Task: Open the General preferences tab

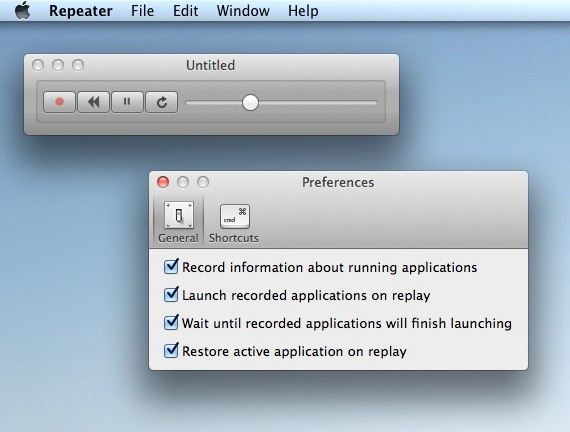Action: click(x=178, y=222)
